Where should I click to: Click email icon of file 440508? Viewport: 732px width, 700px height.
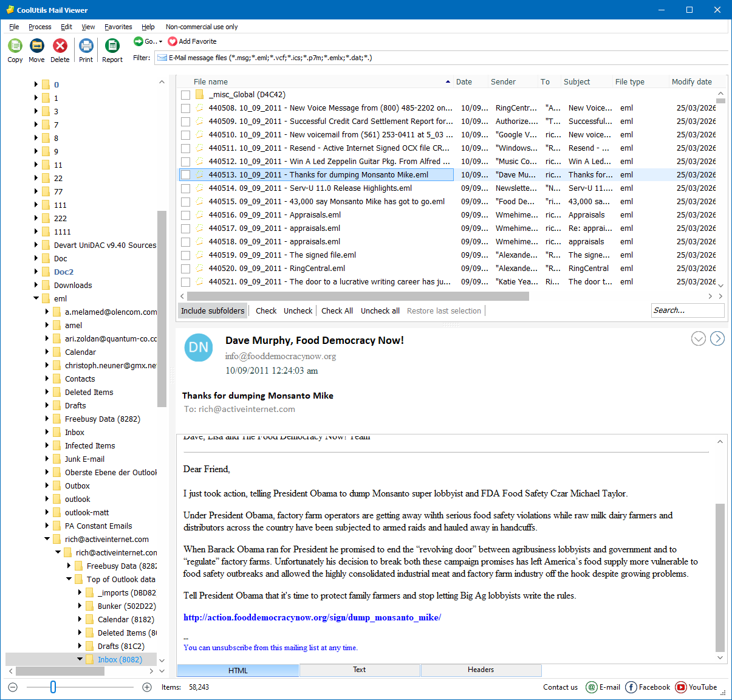coord(199,108)
